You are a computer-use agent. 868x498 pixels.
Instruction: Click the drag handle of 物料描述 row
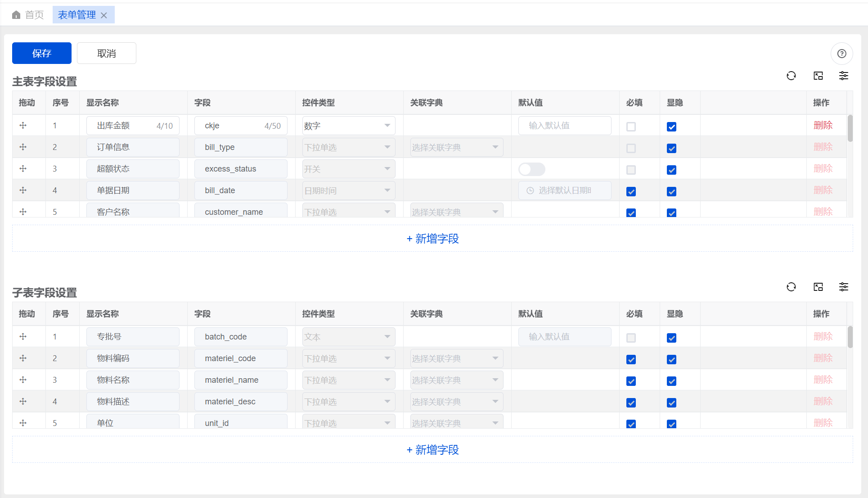(x=23, y=402)
